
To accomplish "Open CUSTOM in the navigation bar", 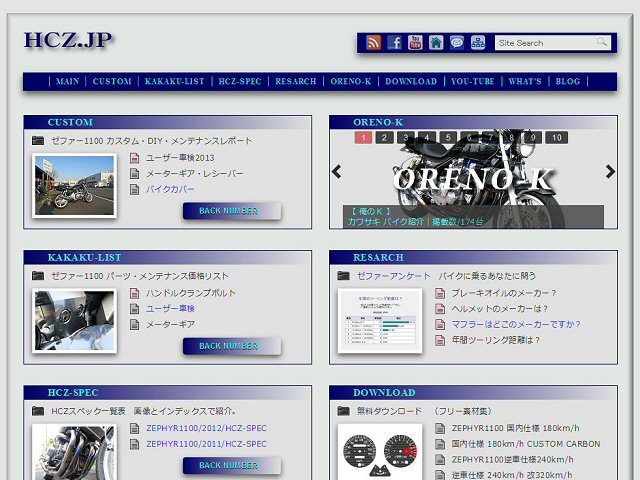I will tap(112, 81).
